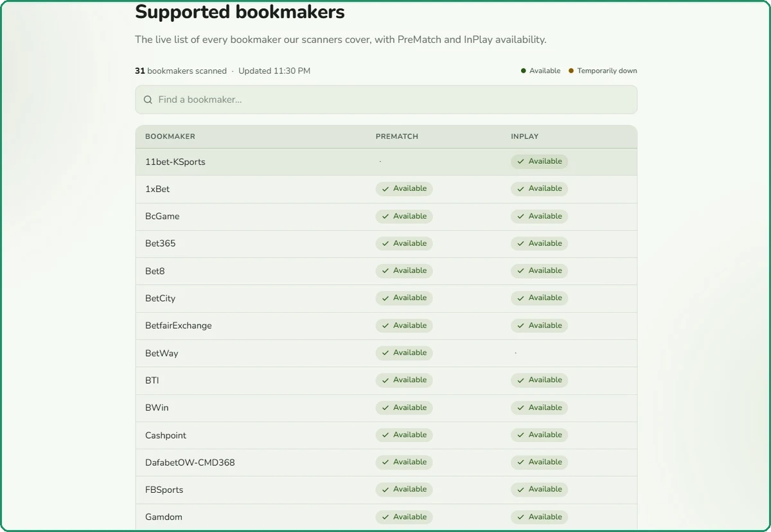
Task: Click BcGame PreMatch Available badge
Action: [x=404, y=217]
